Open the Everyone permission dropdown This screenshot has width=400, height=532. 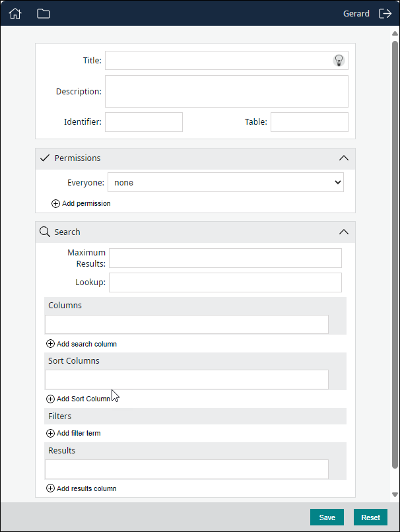[225, 183]
